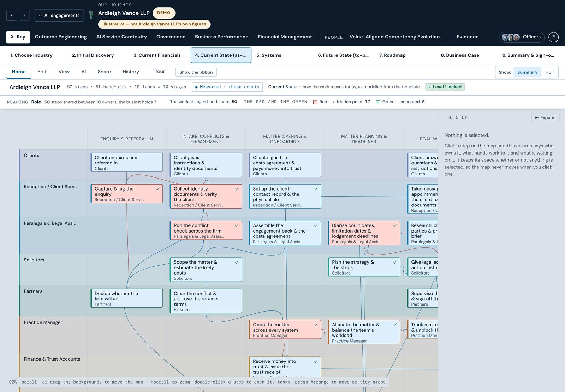Select the Summary show option
Viewport: 565px width, 392px height.
pos(527,72)
